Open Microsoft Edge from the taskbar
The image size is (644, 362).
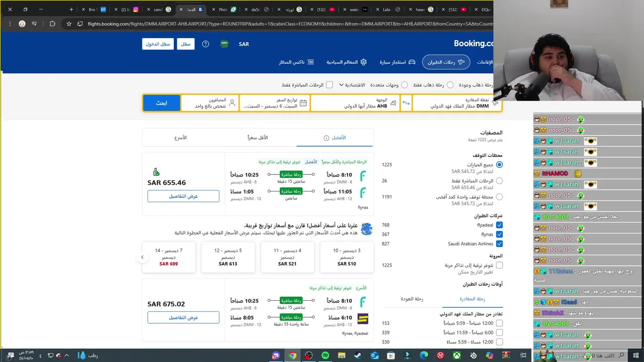click(x=424, y=355)
